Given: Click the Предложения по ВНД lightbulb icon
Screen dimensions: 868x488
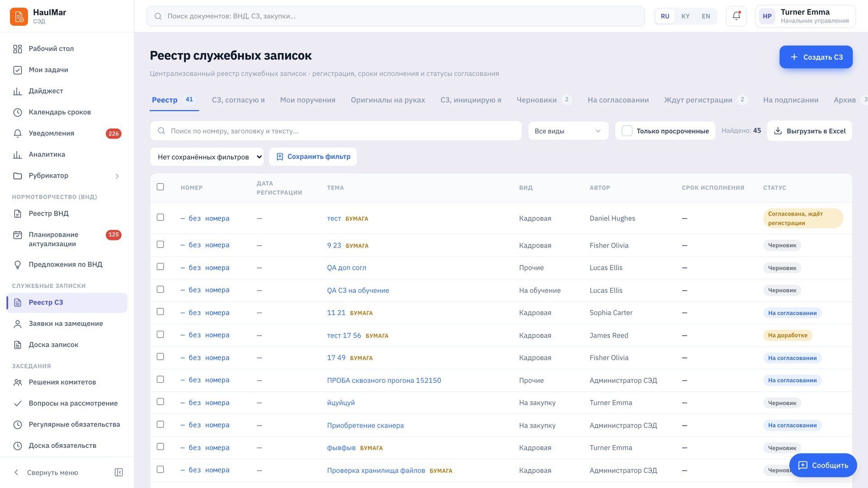Looking at the screenshot, I should pyautogui.click(x=18, y=265).
